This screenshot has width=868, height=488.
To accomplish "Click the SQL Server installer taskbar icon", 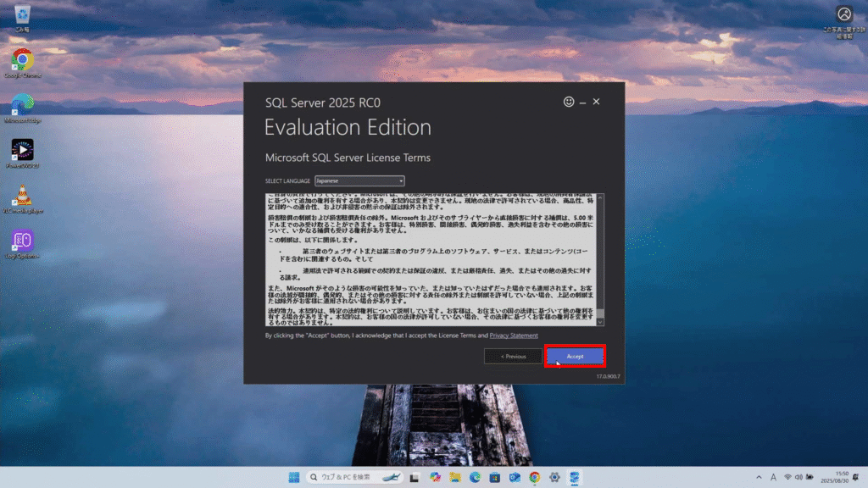I will click(575, 477).
